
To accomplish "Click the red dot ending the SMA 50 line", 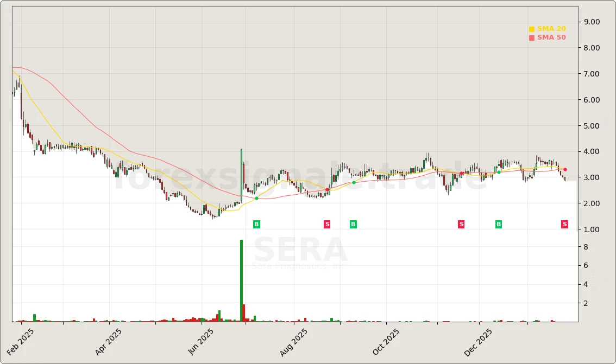I will tap(565, 169).
